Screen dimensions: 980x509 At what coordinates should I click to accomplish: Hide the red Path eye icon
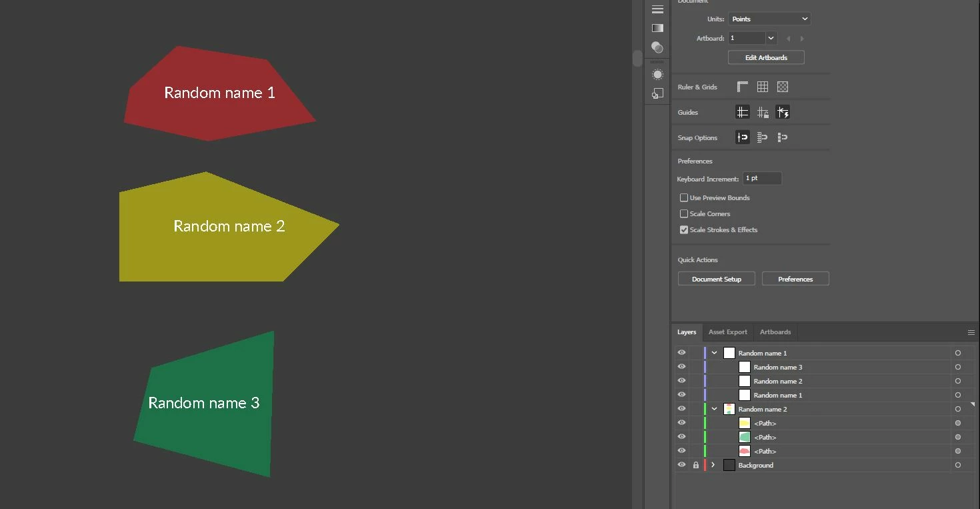click(681, 451)
